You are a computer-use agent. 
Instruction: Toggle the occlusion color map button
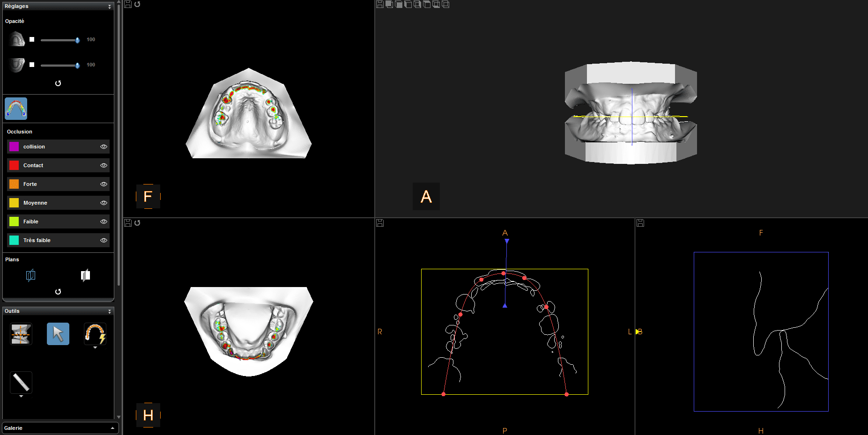click(16, 109)
